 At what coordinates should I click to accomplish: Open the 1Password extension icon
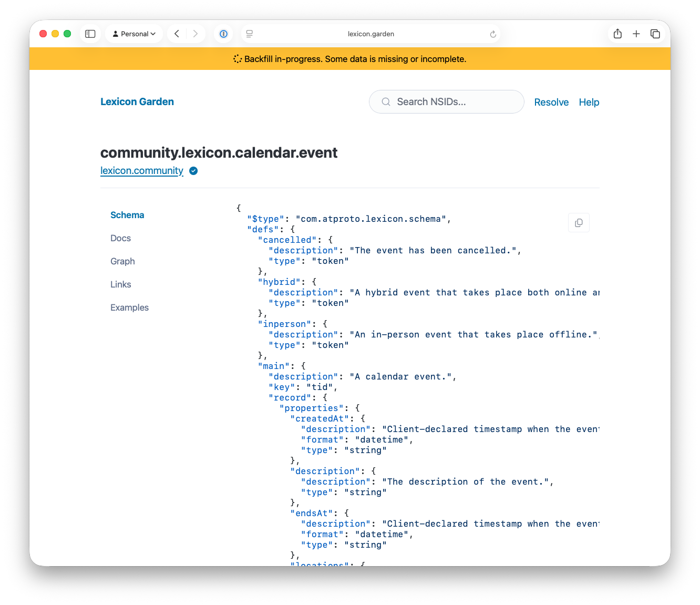tap(223, 34)
